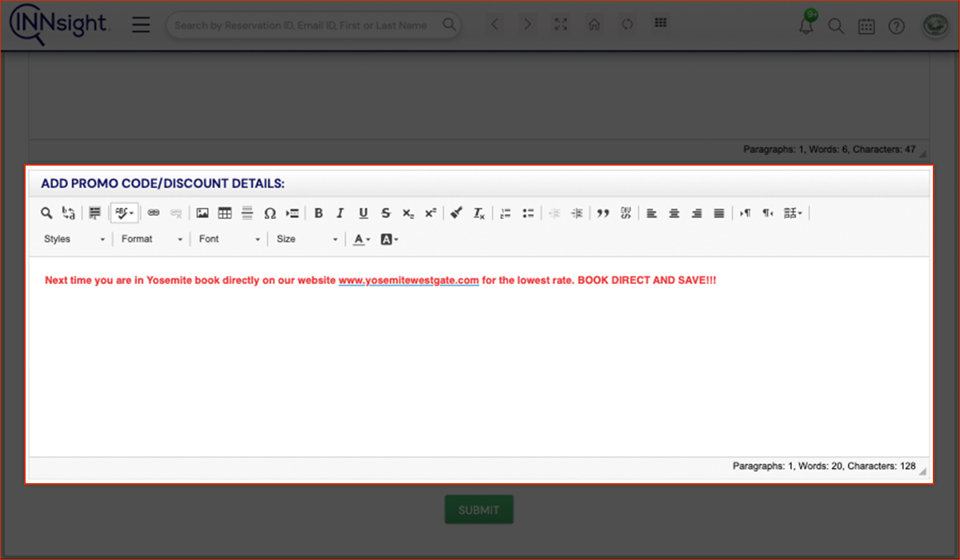Open the Format dropdown
960x560 pixels.
[152, 239]
